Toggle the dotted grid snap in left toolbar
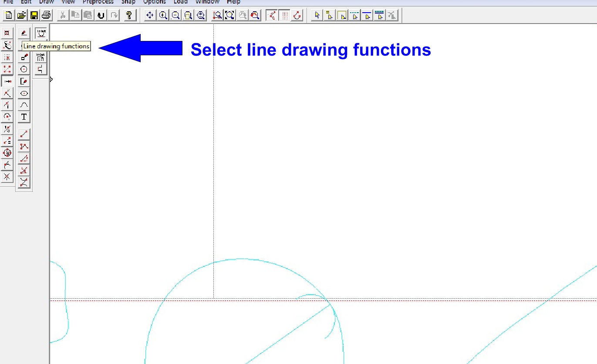Viewport: 597px width, 364px height. (x=7, y=57)
